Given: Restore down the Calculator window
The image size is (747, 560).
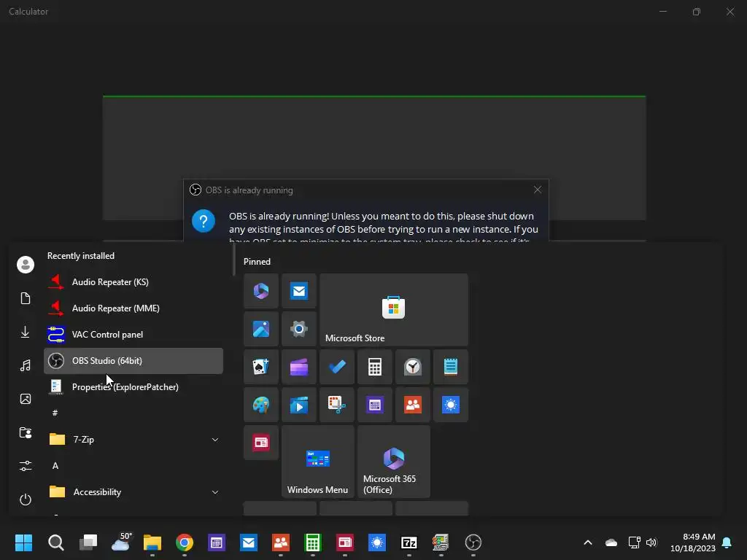Looking at the screenshot, I should click(696, 12).
